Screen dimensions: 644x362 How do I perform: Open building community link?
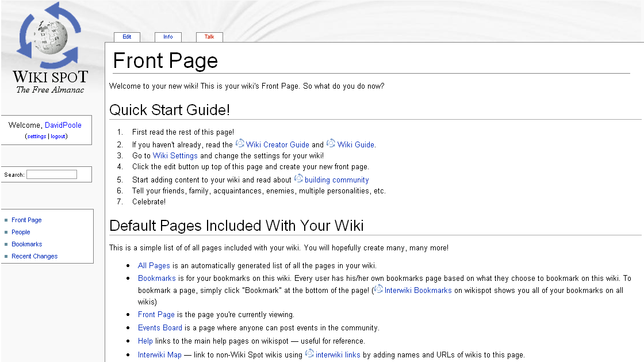tap(337, 180)
